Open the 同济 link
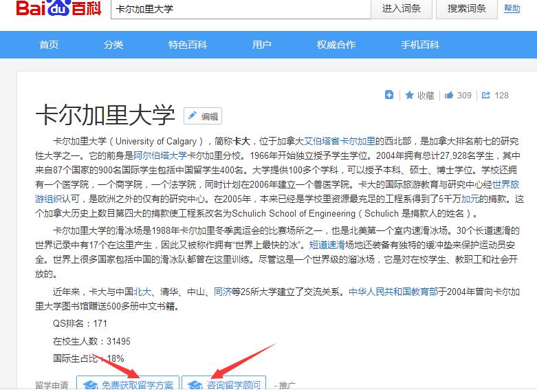Screen dimensions: 537x392 tap(223, 292)
